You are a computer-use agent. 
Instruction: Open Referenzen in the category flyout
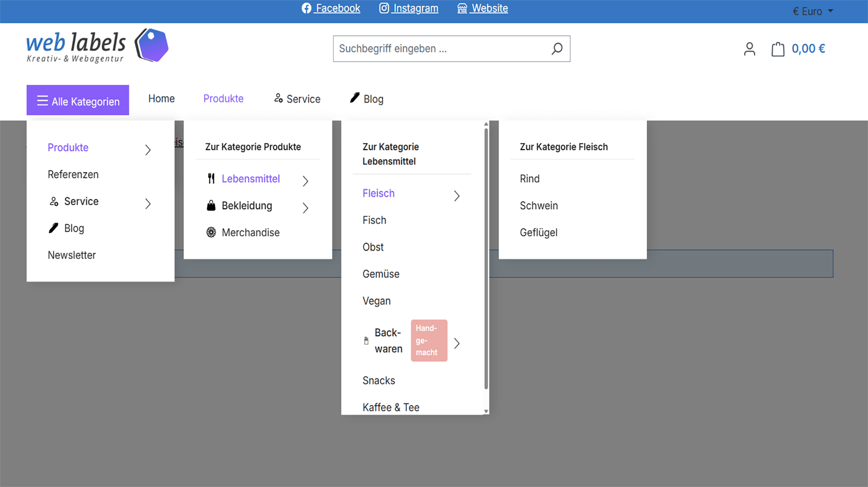(73, 175)
